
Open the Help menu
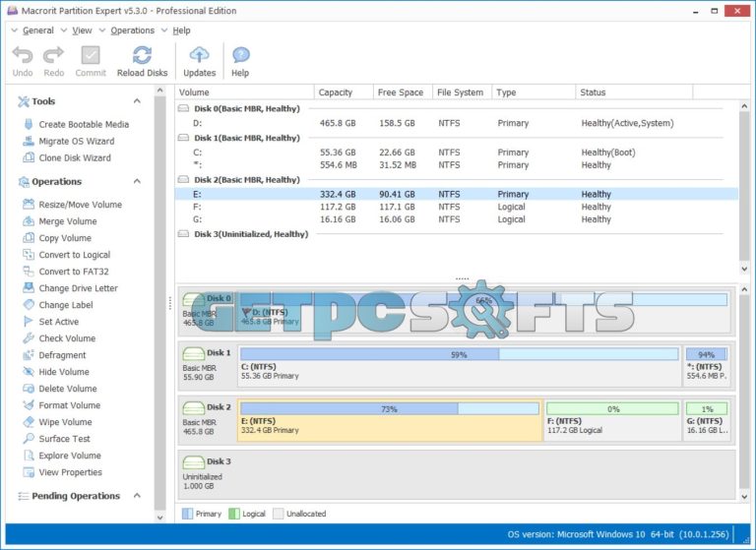[x=181, y=31]
